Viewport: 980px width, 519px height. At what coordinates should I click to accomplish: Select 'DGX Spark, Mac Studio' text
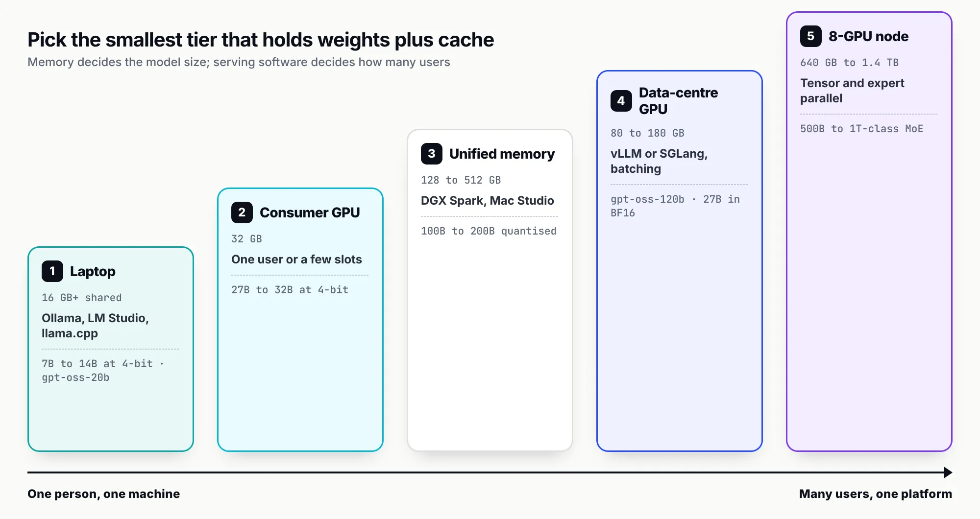pyautogui.click(x=487, y=201)
